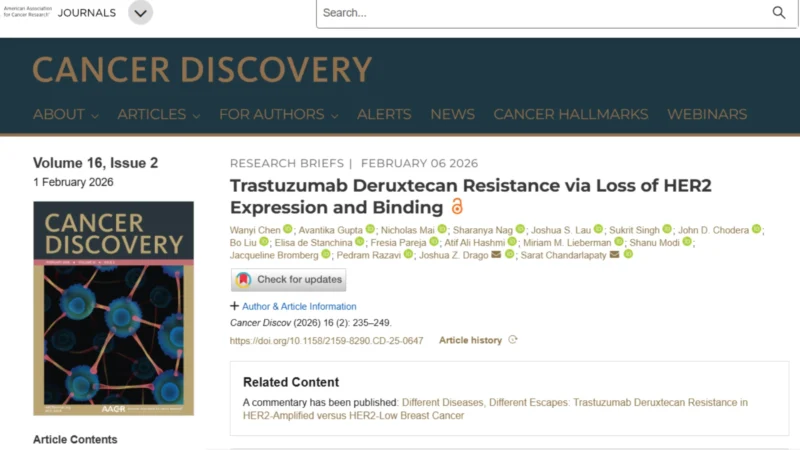The height and width of the screenshot is (450, 800).
Task: Expand the Journals dropdown chevron
Action: point(140,13)
